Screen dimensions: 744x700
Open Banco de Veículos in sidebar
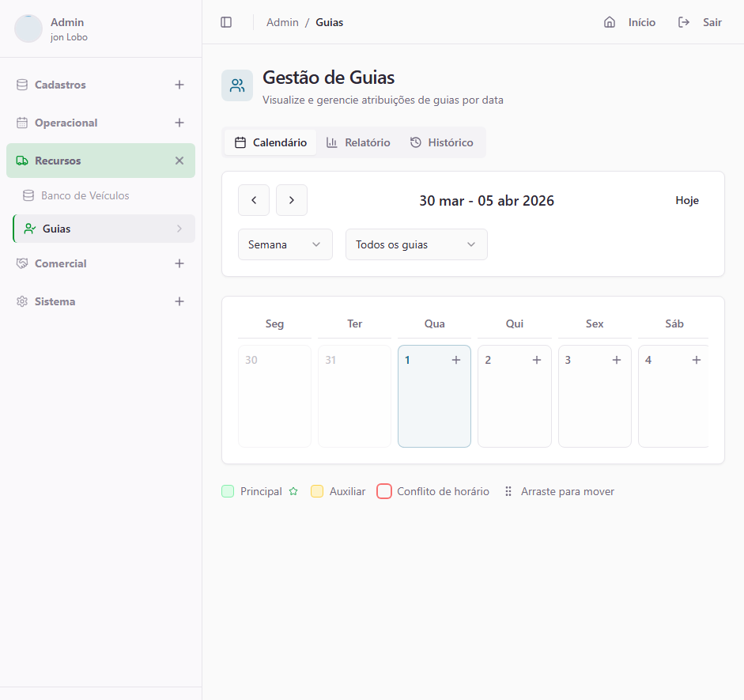point(85,195)
